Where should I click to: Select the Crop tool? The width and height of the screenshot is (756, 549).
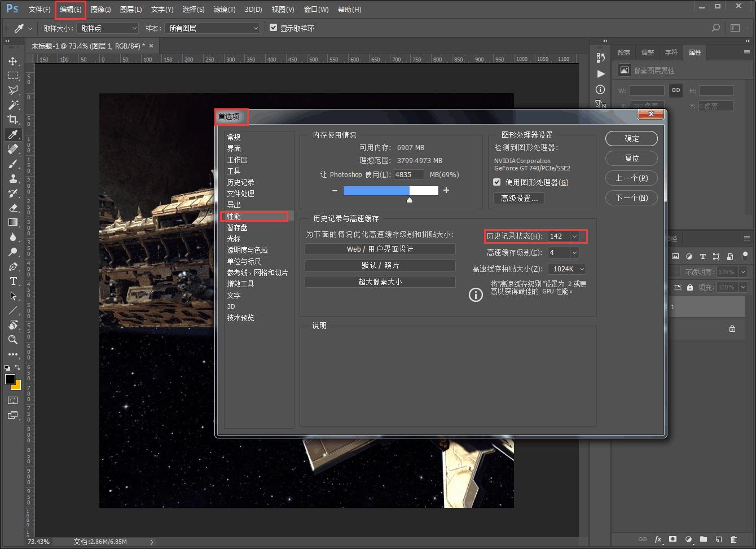click(12, 119)
